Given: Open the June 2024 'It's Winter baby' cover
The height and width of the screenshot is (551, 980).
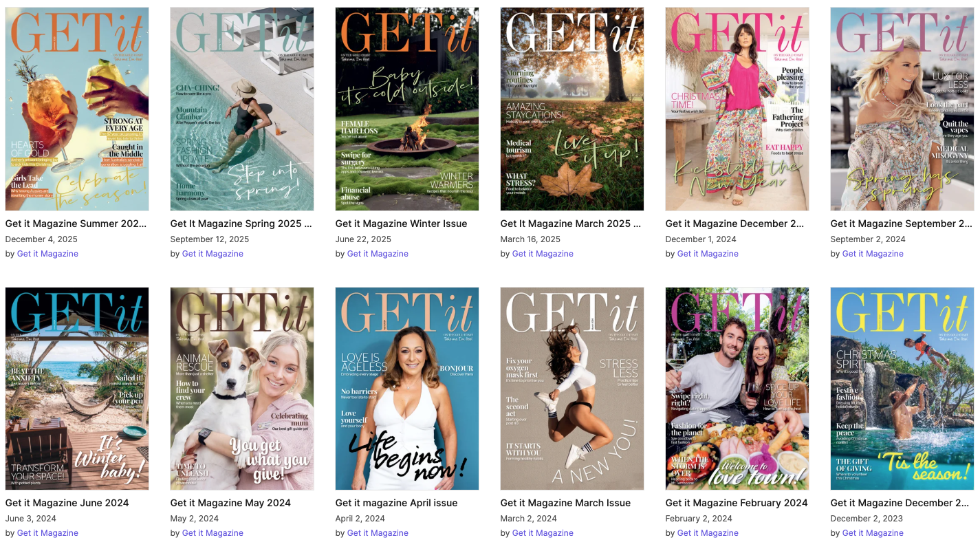Looking at the screenshot, I should (77, 389).
